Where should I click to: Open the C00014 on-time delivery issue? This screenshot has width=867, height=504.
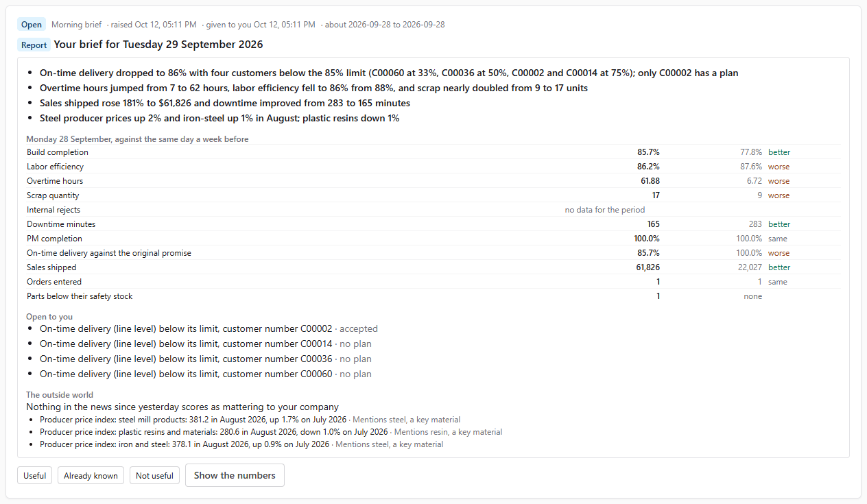click(x=206, y=344)
